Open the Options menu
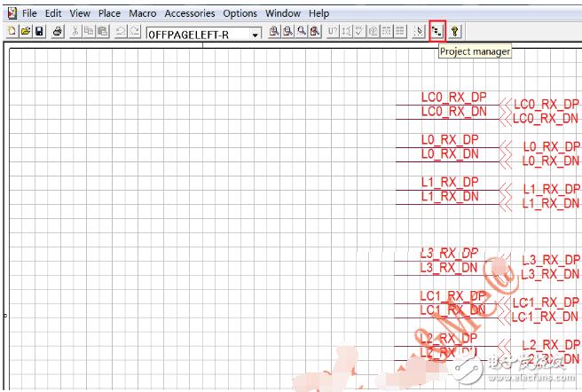582x392 pixels. (x=240, y=13)
